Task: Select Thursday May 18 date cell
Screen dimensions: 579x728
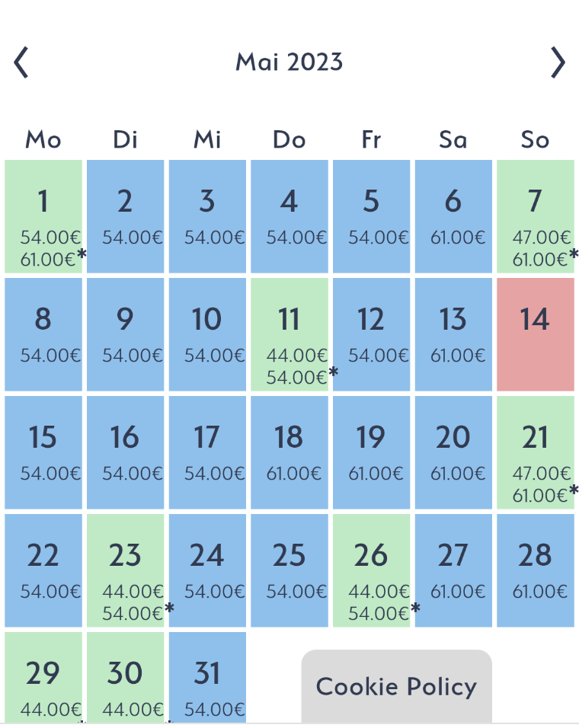Action: point(289,452)
